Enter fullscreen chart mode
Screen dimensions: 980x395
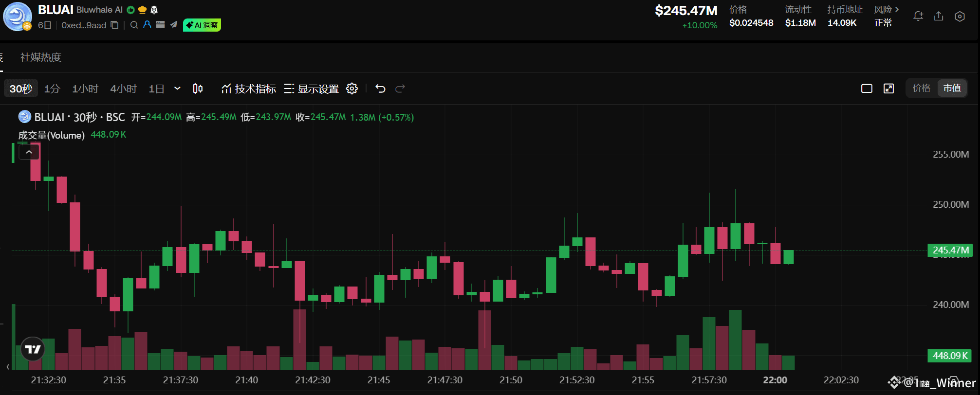coord(889,89)
